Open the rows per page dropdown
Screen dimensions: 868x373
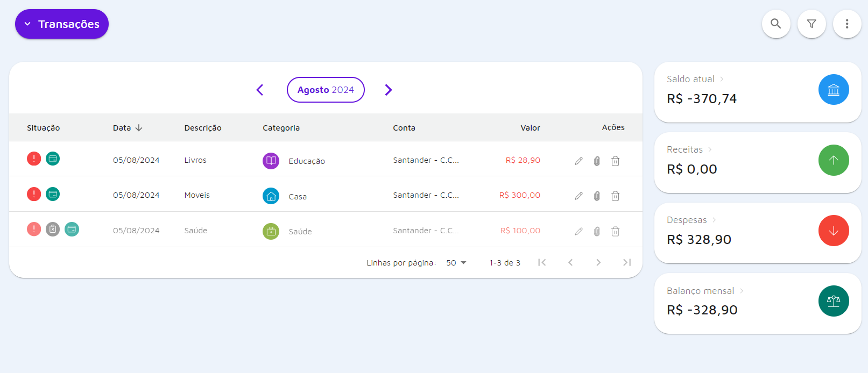(456, 263)
